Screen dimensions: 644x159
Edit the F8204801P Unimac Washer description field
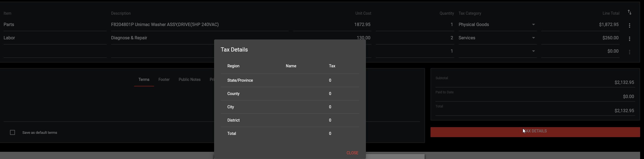click(x=200, y=25)
